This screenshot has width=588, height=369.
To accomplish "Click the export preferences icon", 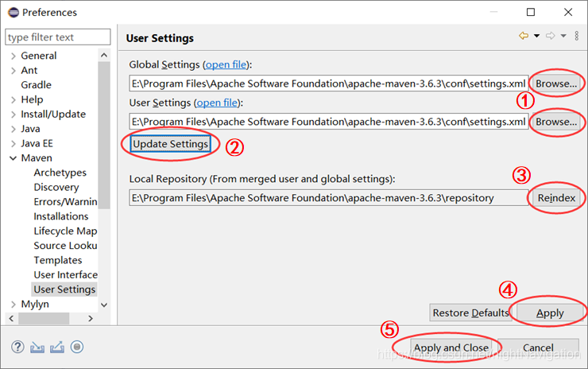I will [57, 348].
